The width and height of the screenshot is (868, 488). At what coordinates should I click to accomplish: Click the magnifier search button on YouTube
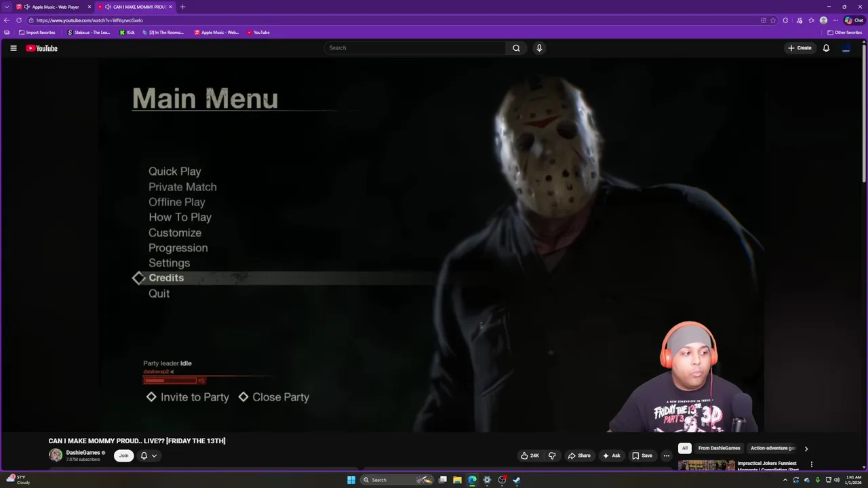pos(516,48)
